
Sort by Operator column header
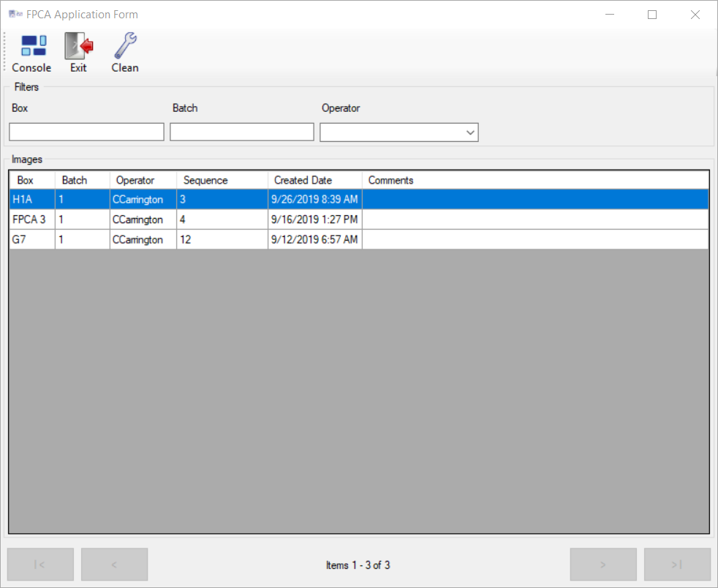coord(143,180)
